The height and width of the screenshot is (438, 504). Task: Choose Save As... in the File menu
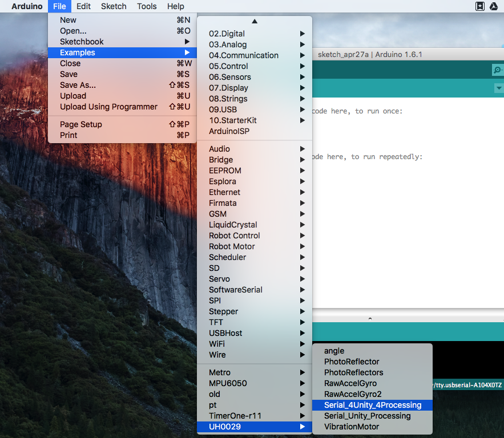click(x=122, y=85)
